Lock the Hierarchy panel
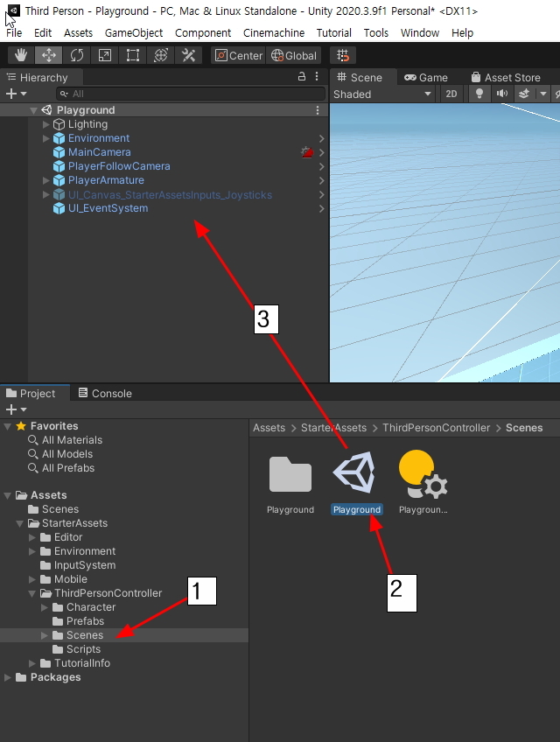560x742 pixels. (x=302, y=76)
